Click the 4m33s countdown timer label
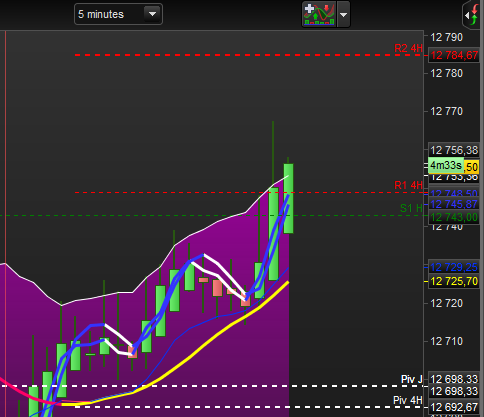The image size is (484, 417). coord(446,165)
